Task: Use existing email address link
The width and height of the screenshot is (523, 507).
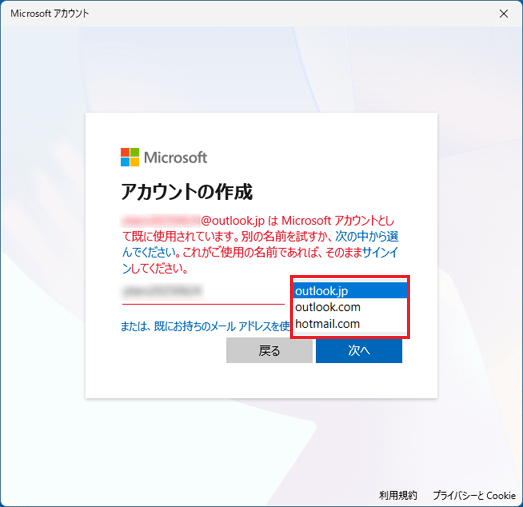Action: click(x=205, y=326)
